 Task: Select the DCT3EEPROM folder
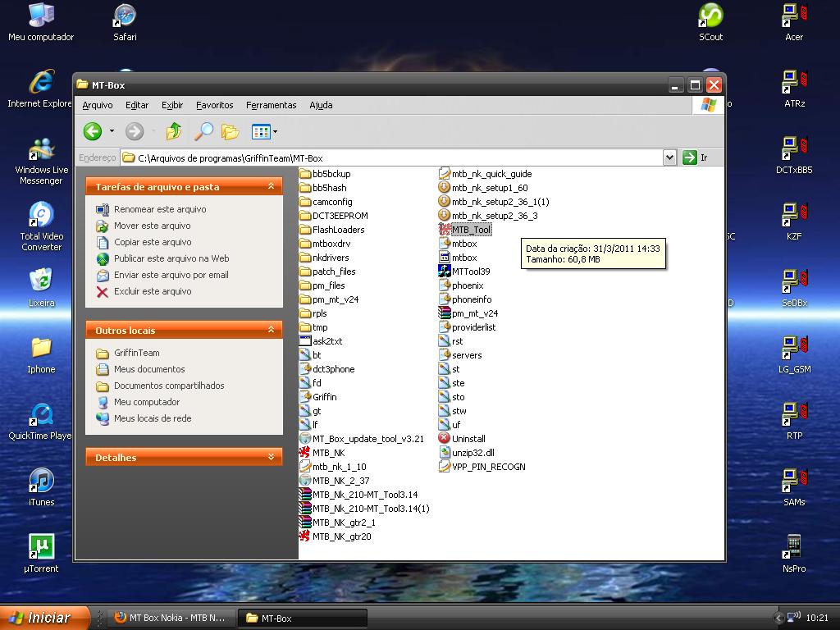pyautogui.click(x=333, y=216)
